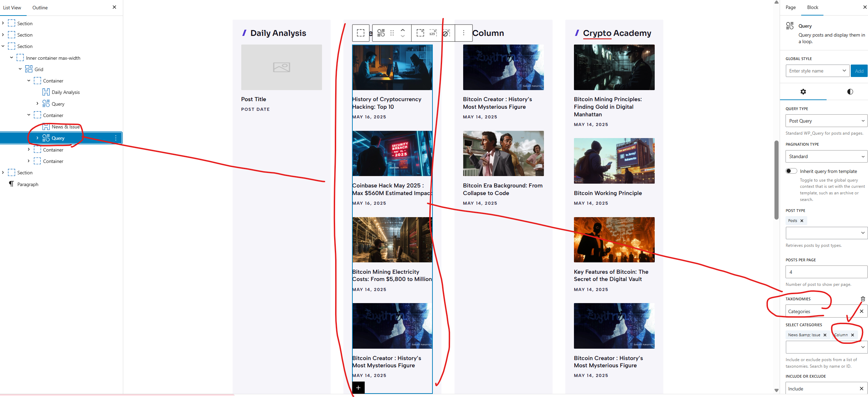Click the add pagination 123 toolbar icon

click(x=433, y=33)
